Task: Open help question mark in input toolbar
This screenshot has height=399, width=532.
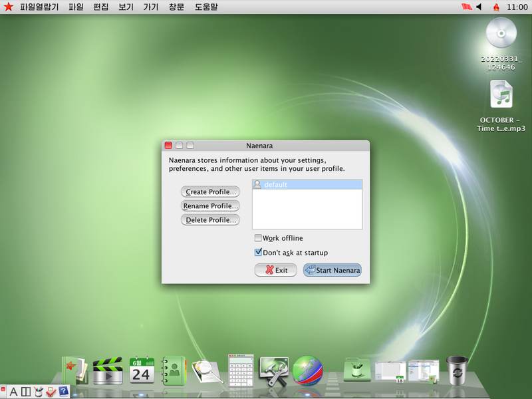Action: coord(63,392)
